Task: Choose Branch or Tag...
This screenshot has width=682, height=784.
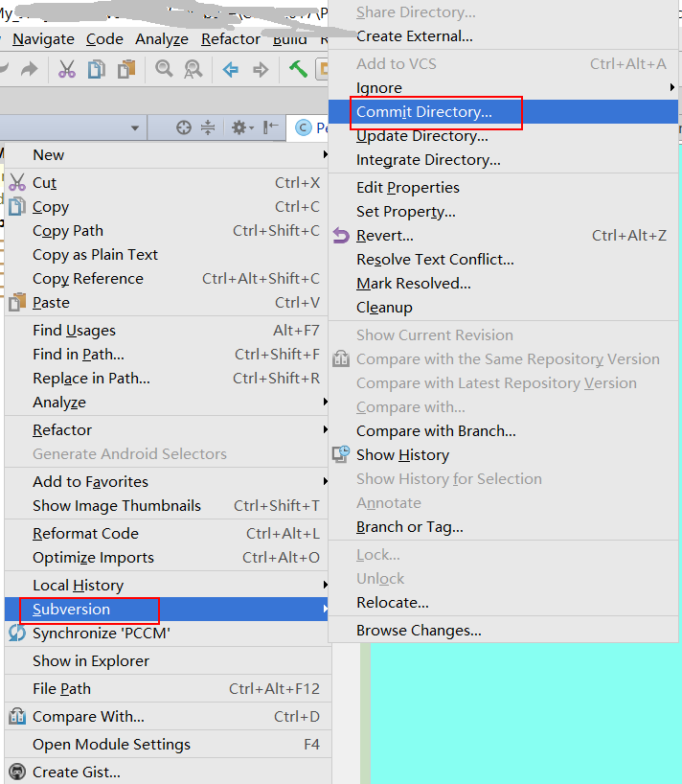Action: (x=504, y=527)
